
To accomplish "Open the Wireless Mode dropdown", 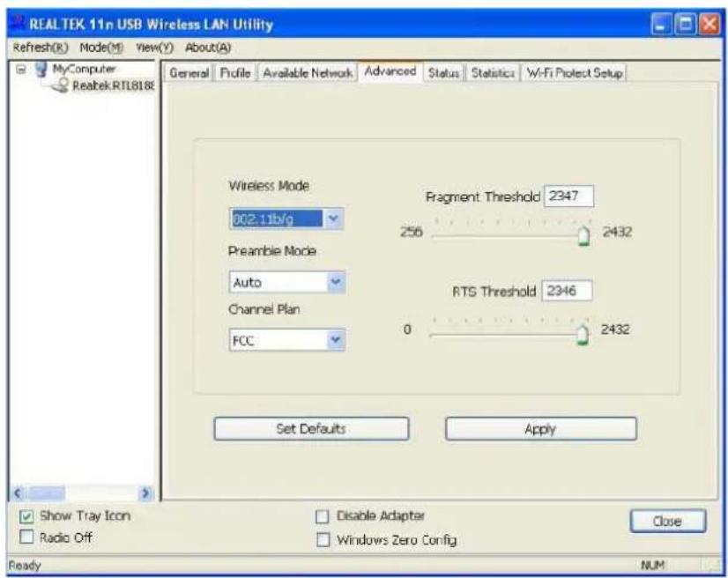I will coord(333,219).
